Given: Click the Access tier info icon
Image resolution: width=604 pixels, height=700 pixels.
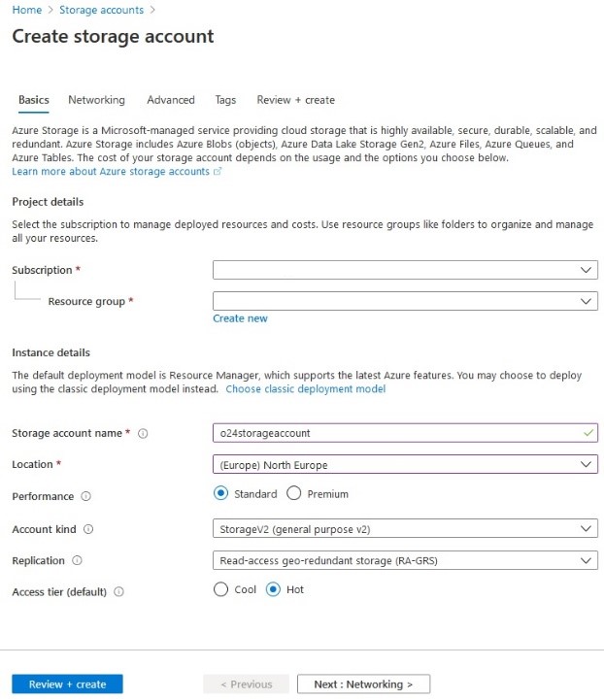Looking at the screenshot, I should click(x=119, y=591).
